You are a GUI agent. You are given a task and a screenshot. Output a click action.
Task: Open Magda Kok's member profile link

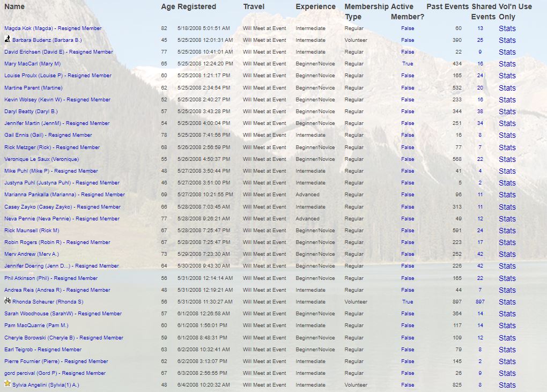click(x=53, y=28)
